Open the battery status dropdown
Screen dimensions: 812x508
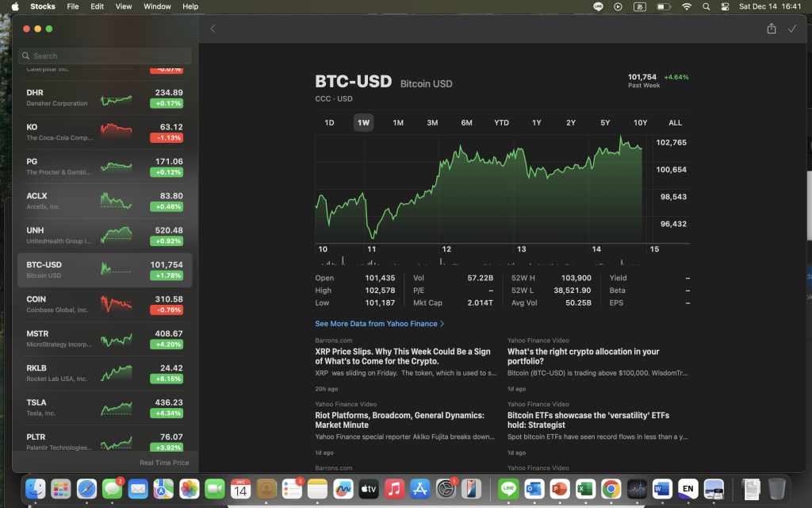[663, 6]
